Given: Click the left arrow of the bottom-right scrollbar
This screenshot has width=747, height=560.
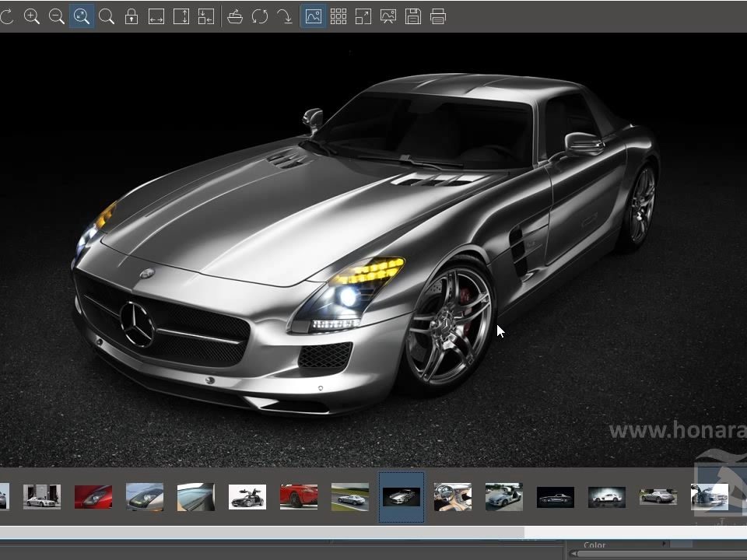Looking at the screenshot, I should click(x=574, y=553).
